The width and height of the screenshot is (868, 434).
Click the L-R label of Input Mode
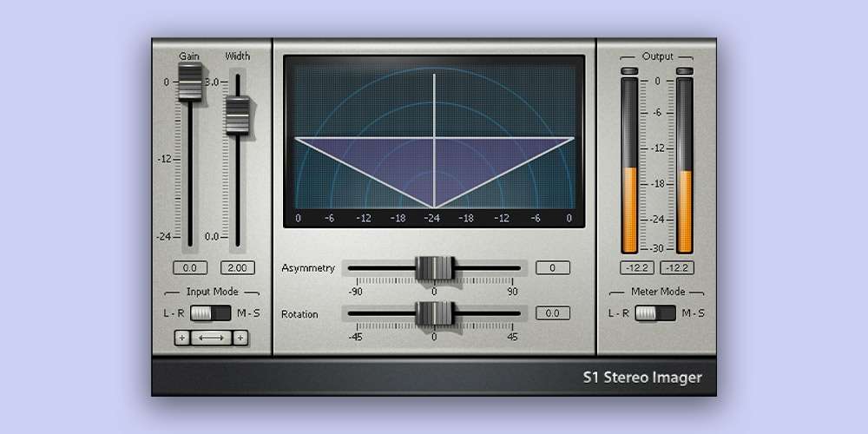tap(174, 313)
